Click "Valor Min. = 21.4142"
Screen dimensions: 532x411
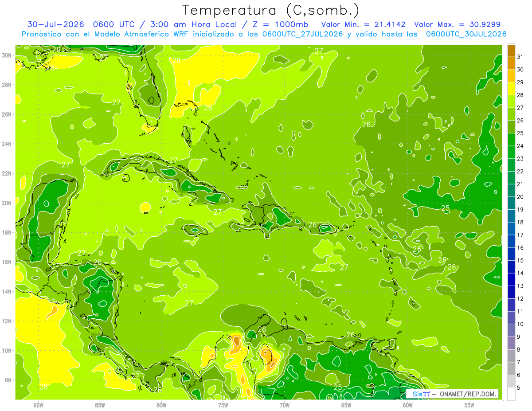(x=364, y=24)
